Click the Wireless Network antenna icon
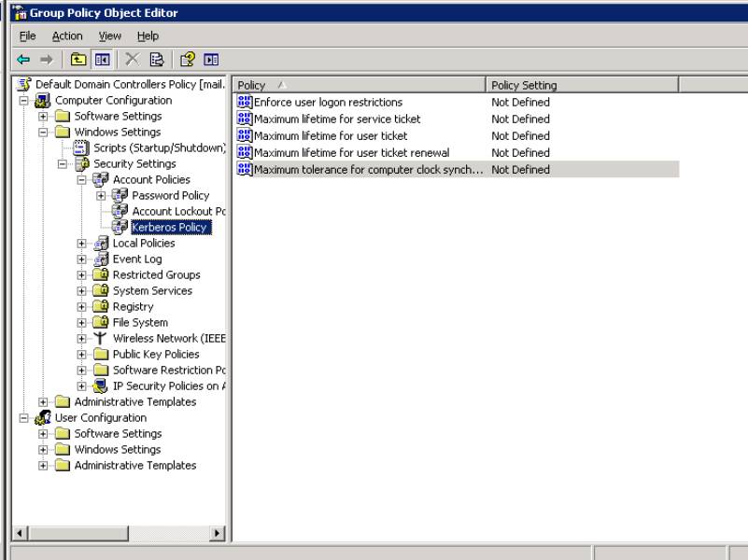748x560 pixels. (x=100, y=339)
